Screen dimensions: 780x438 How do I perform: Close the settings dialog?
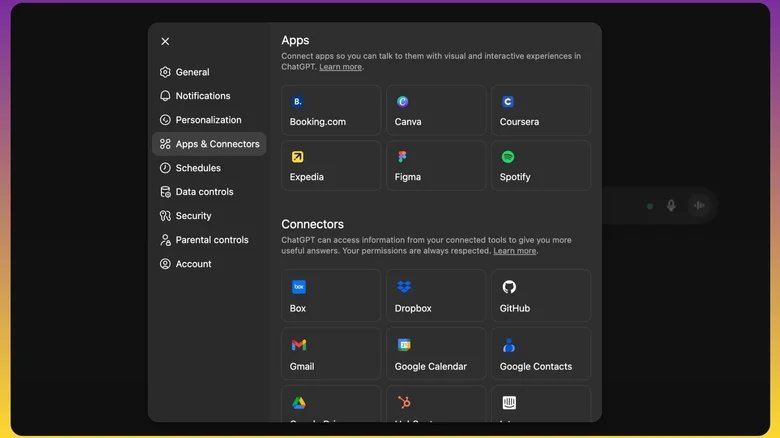tap(165, 41)
